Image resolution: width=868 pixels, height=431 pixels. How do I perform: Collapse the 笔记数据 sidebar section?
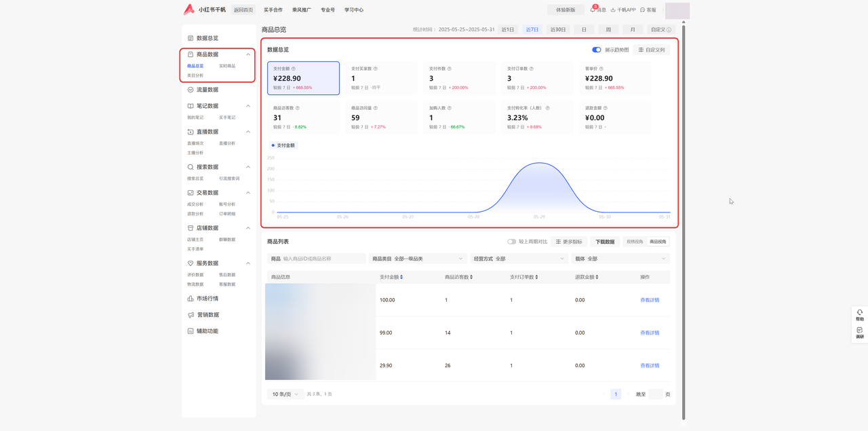[x=248, y=106]
